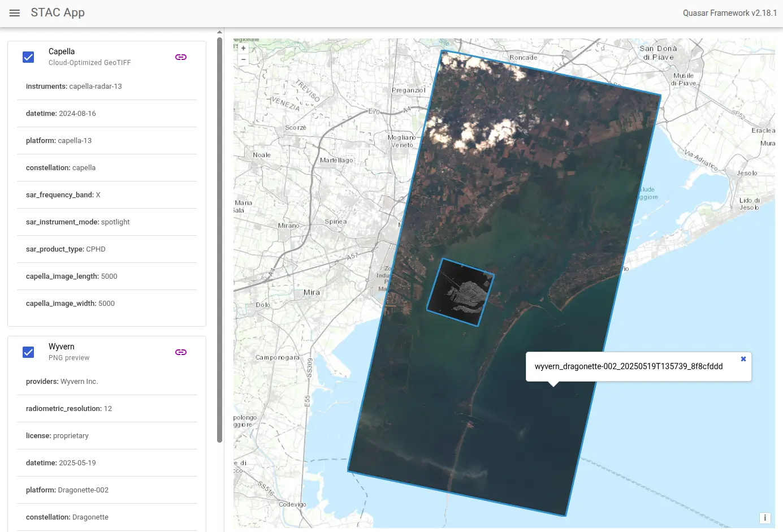Uncheck the Wyvern layer checkbox
This screenshot has height=532, width=783.
coord(28,352)
